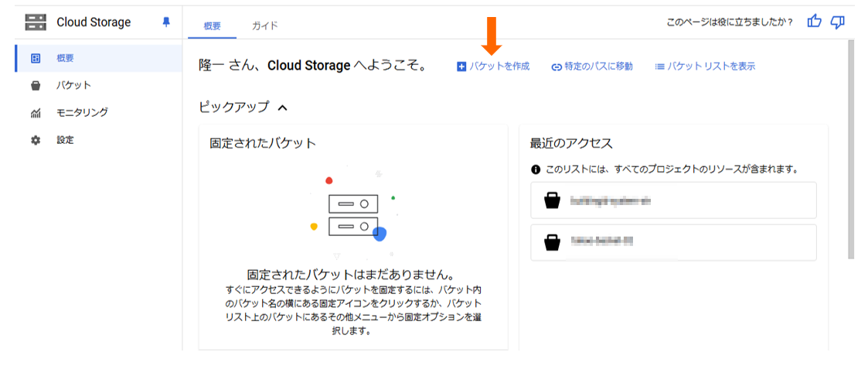
Task: Click the バケット リストを表示 link
Action: [705, 67]
